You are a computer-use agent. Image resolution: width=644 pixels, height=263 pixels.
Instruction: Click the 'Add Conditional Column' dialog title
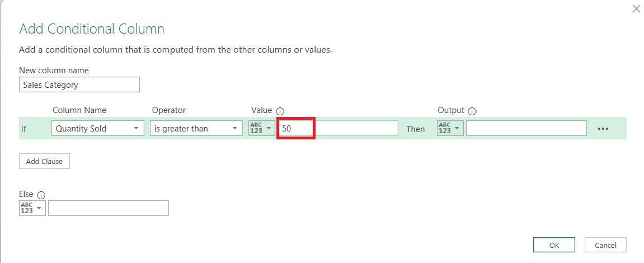pos(92,29)
